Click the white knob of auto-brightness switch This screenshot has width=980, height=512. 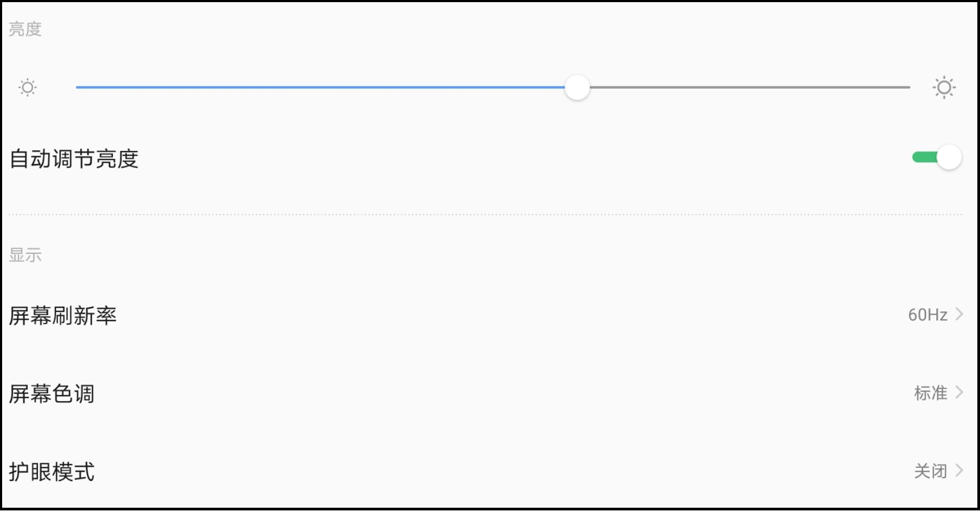[x=949, y=157]
